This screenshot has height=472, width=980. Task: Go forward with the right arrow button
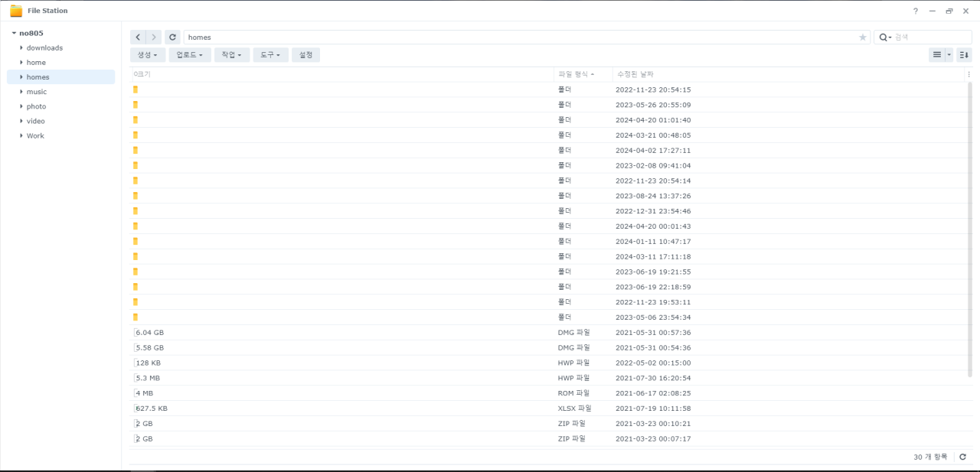(154, 37)
